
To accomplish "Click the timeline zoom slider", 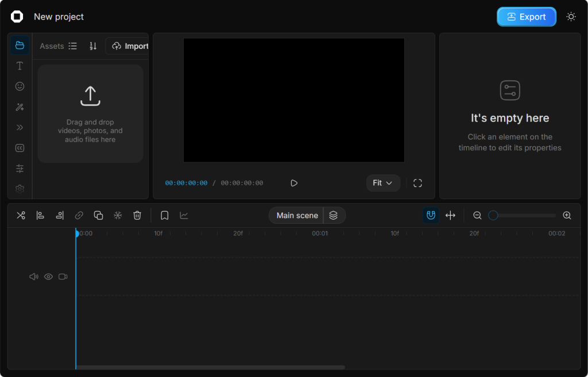I will pyautogui.click(x=522, y=216).
